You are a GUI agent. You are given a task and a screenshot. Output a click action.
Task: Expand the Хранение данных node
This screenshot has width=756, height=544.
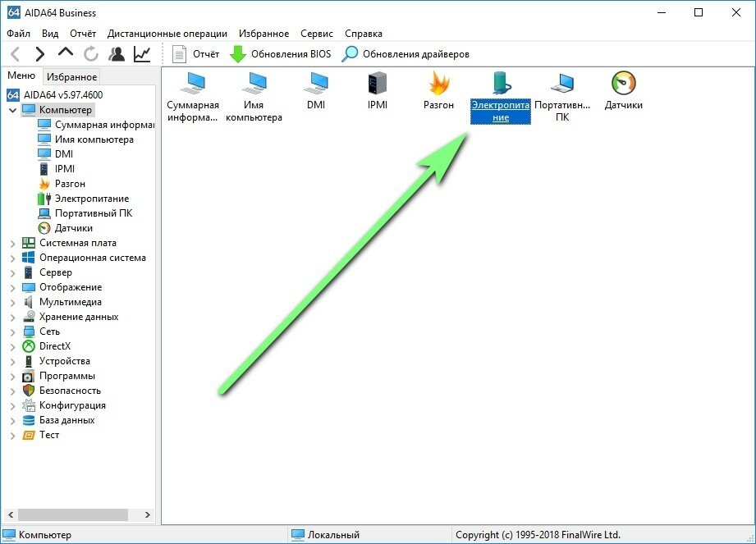(x=13, y=317)
